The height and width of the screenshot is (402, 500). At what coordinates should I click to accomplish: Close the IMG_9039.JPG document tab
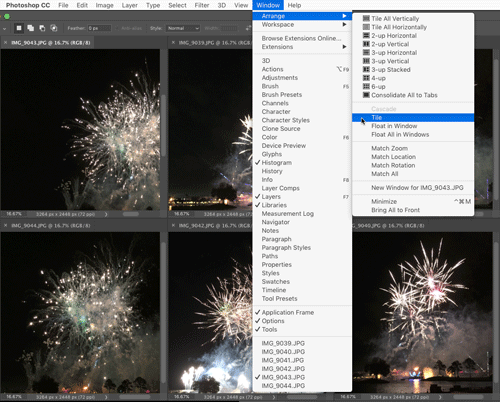(x=173, y=43)
